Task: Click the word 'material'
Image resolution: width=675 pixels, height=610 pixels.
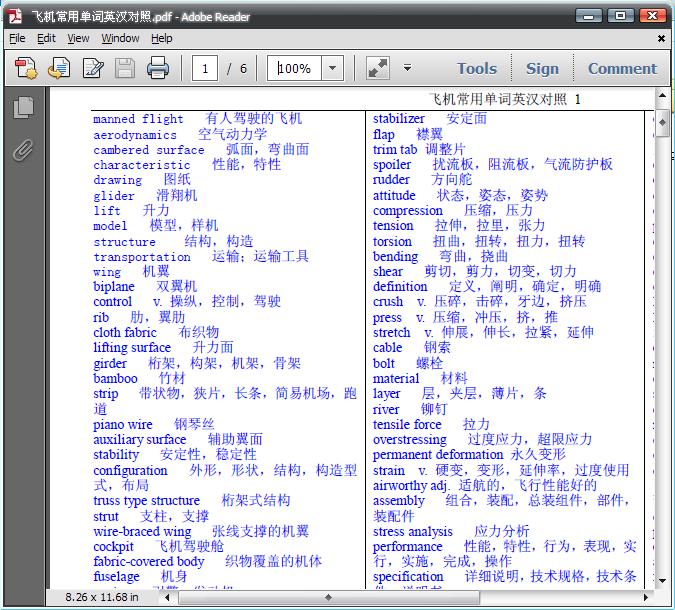Action: point(396,379)
